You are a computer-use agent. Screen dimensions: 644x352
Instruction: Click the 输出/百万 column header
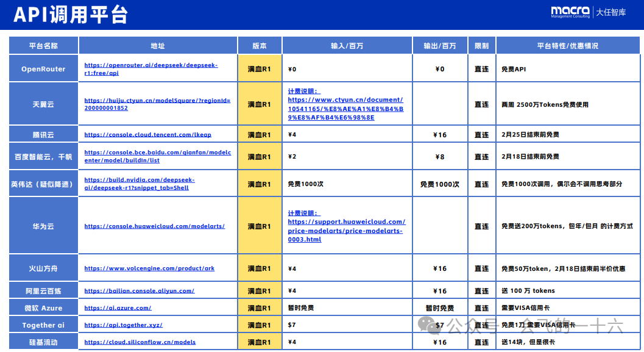tap(440, 46)
